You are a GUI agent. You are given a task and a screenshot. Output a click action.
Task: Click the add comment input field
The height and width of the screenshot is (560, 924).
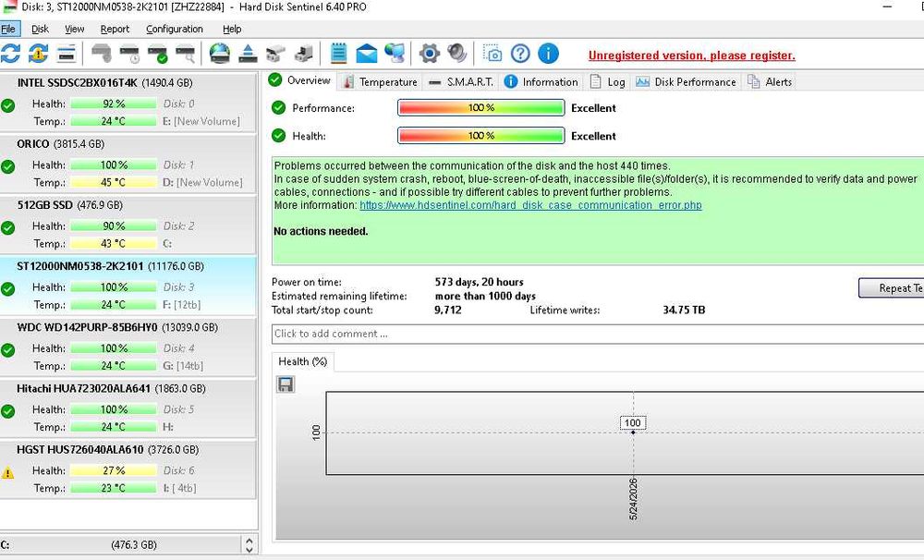click(x=598, y=334)
